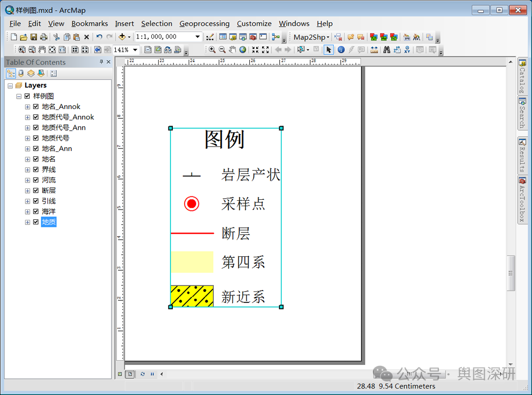This screenshot has width=532, height=395.
Task: Click the Add Data plus icon
Action: point(122,37)
